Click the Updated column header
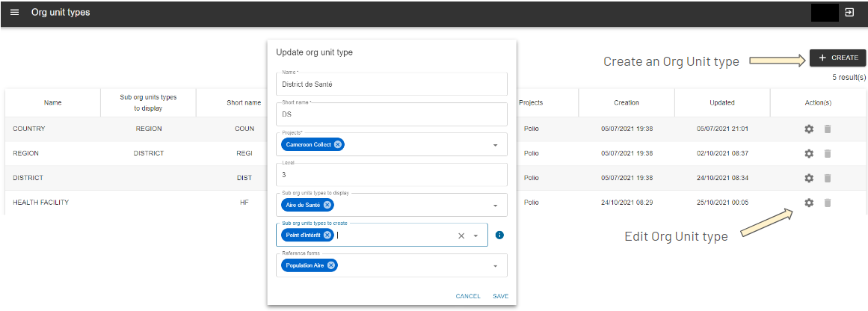868x311 pixels. click(x=722, y=102)
